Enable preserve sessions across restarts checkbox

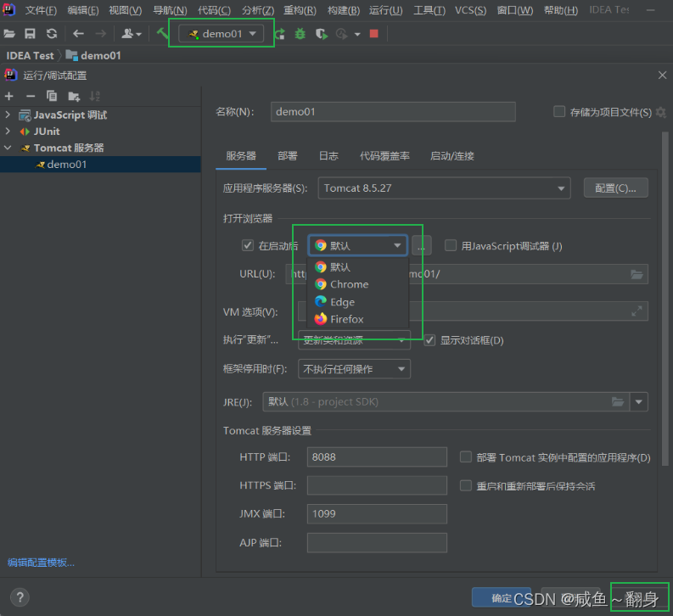pos(466,485)
